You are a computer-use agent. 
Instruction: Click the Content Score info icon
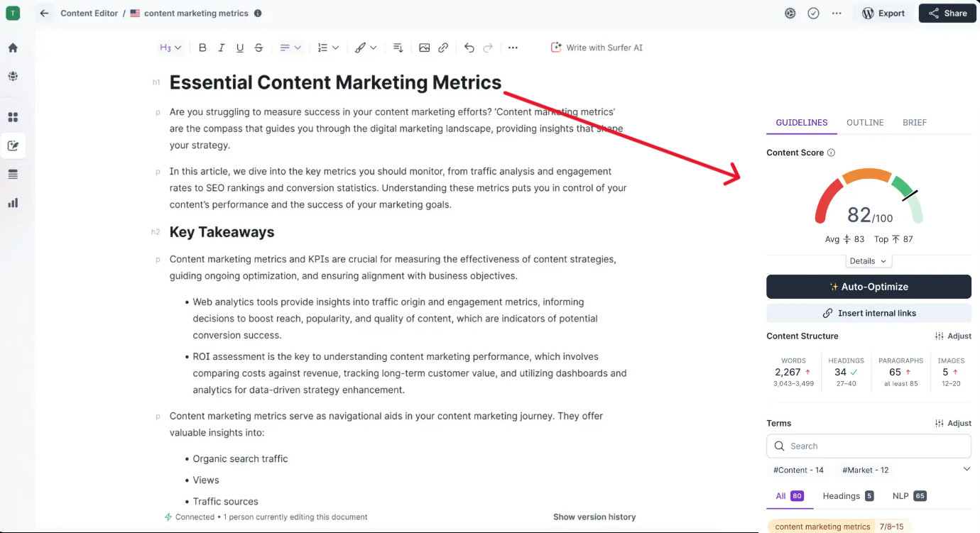[832, 153]
